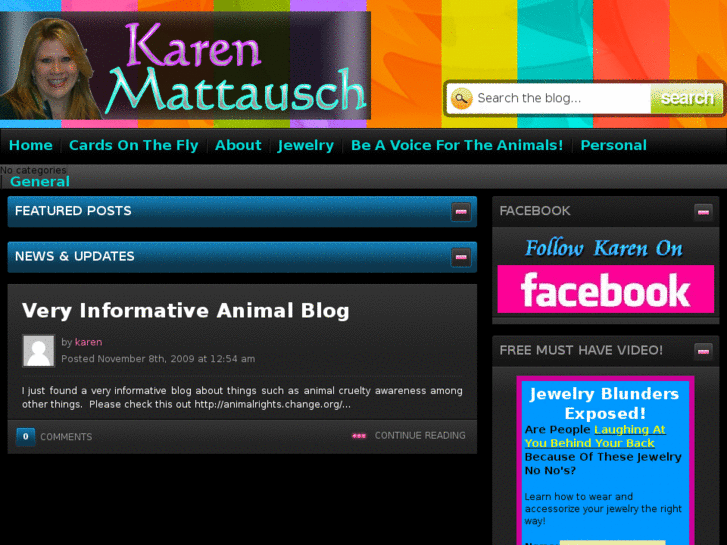Click the 0 comments count badge

[26, 436]
